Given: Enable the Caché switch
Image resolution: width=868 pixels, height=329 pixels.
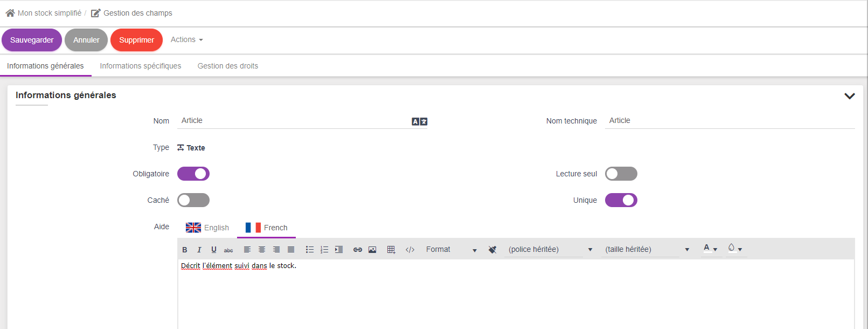Looking at the screenshot, I should [x=193, y=200].
